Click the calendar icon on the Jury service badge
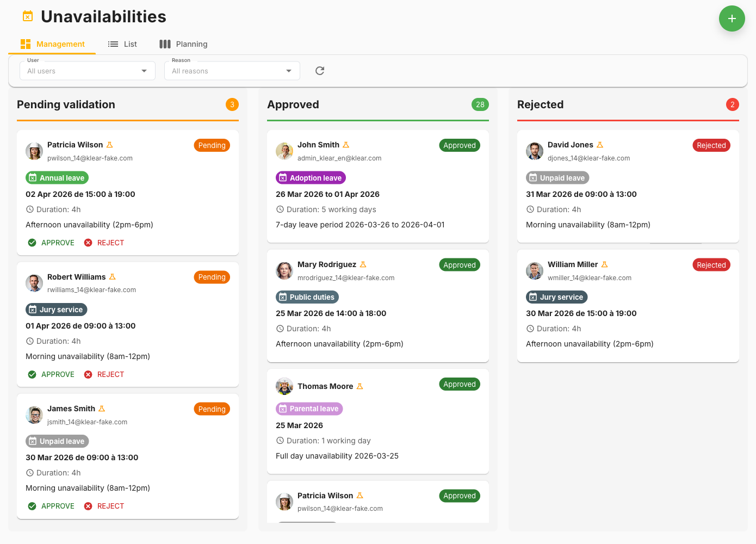756x544 pixels. pos(35,309)
